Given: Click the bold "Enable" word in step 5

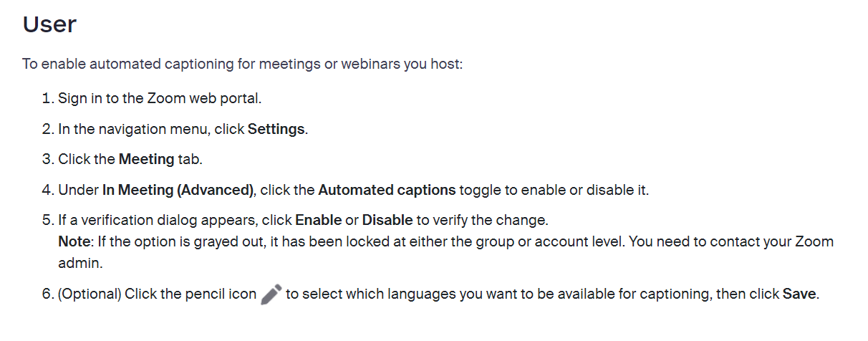Looking at the screenshot, I should click(x=318, y=220).
